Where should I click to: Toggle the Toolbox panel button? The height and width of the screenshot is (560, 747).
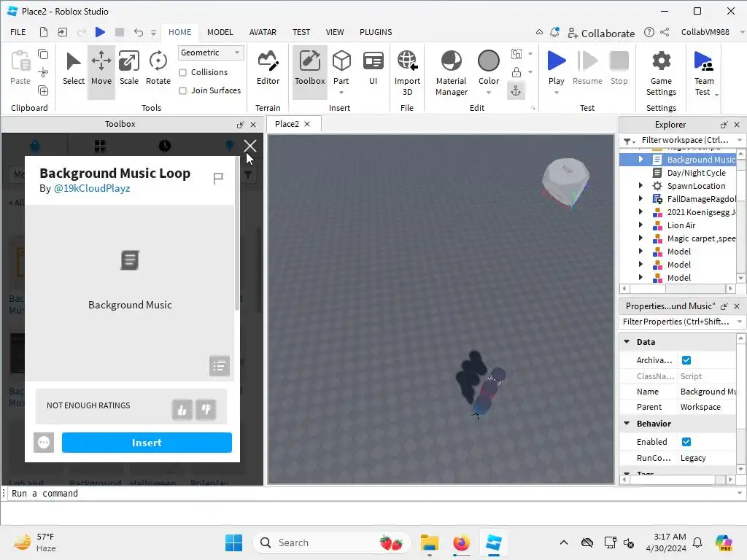click(309, 71)
